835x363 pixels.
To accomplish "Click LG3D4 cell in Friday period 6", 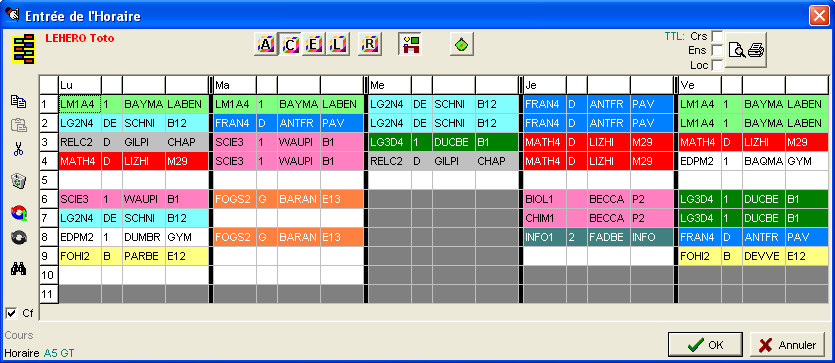I will click(x=700, y=199).
